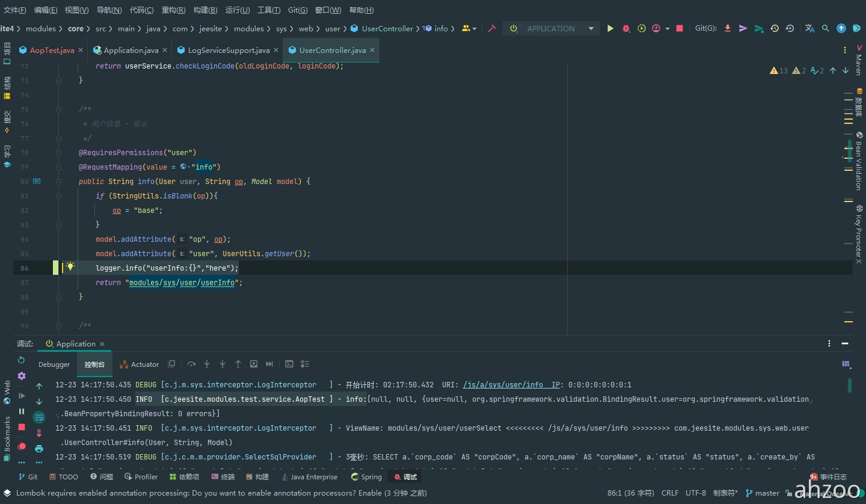Start debugging with the bug icon
This screenshot has width=866, height=504.
tap(626, 28)
